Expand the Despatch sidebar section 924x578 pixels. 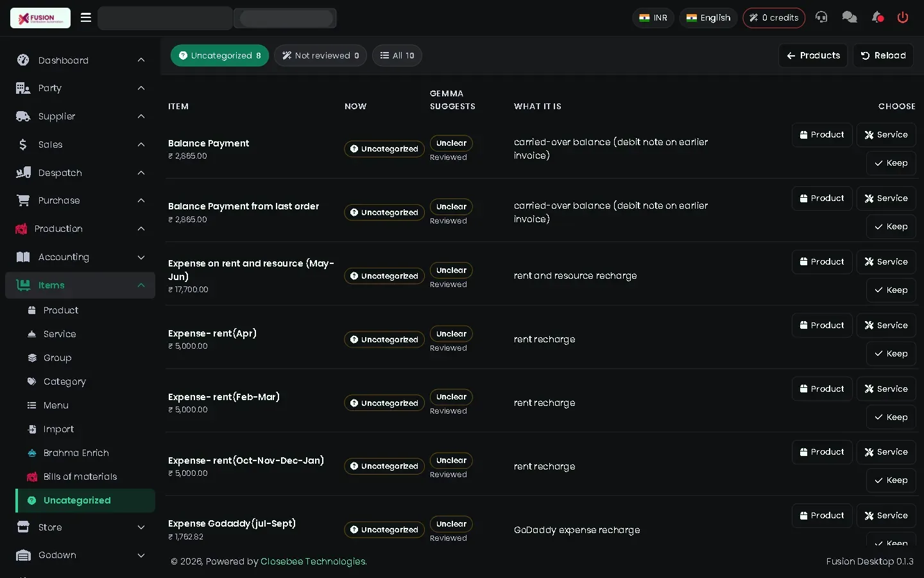point(80,173)
